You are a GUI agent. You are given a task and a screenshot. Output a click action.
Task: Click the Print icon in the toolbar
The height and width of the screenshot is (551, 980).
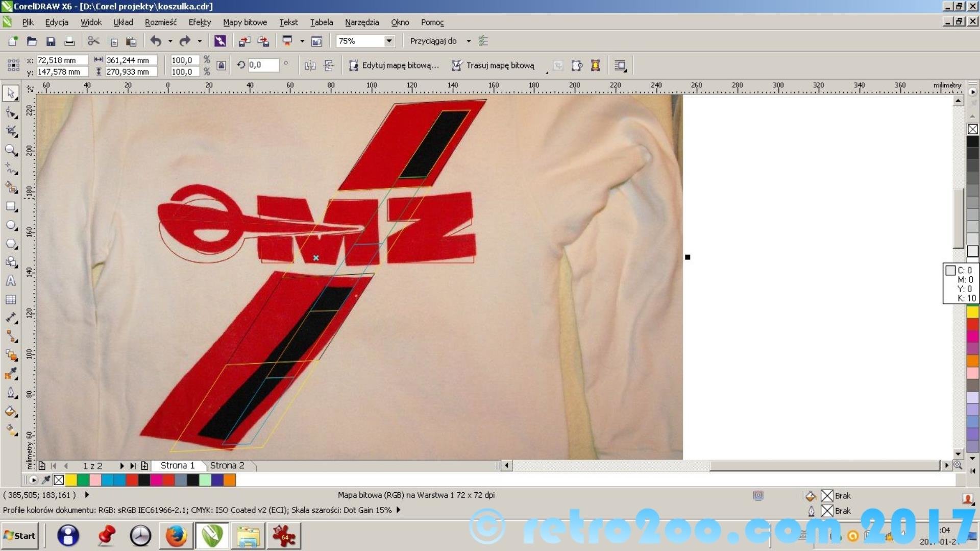[69, 41]
